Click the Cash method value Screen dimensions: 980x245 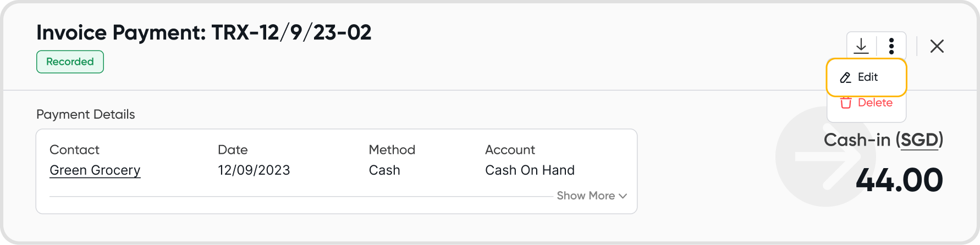384,170
